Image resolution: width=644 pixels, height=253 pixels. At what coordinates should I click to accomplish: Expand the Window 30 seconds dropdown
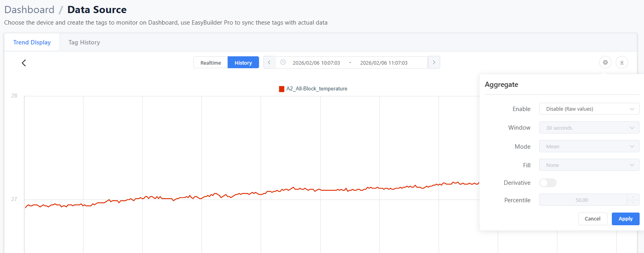pyautogui.click(x=589, y=128)
